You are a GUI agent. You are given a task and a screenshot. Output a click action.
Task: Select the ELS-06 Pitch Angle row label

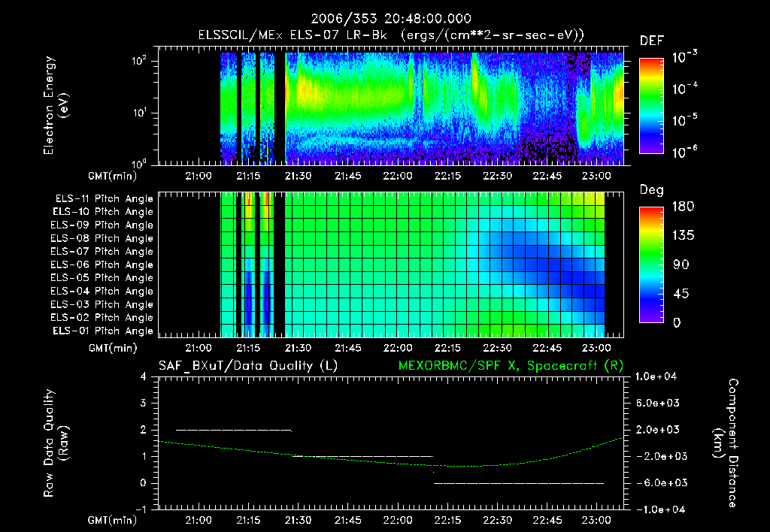tap(102, 265)
